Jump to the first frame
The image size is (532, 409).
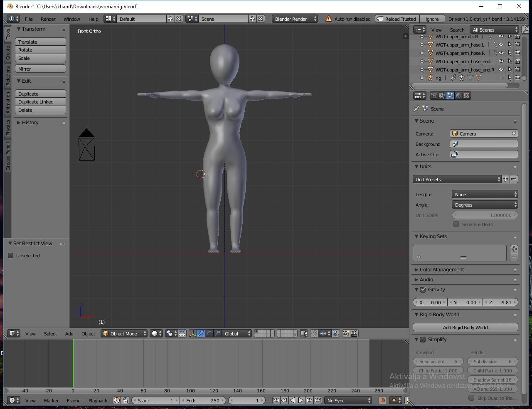tap(276, 400)
